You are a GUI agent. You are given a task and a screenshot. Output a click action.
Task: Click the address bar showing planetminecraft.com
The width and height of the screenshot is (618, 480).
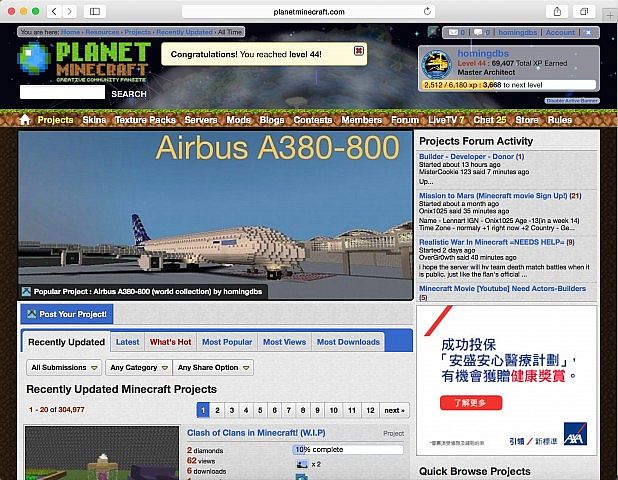click(x=308, y=11)
